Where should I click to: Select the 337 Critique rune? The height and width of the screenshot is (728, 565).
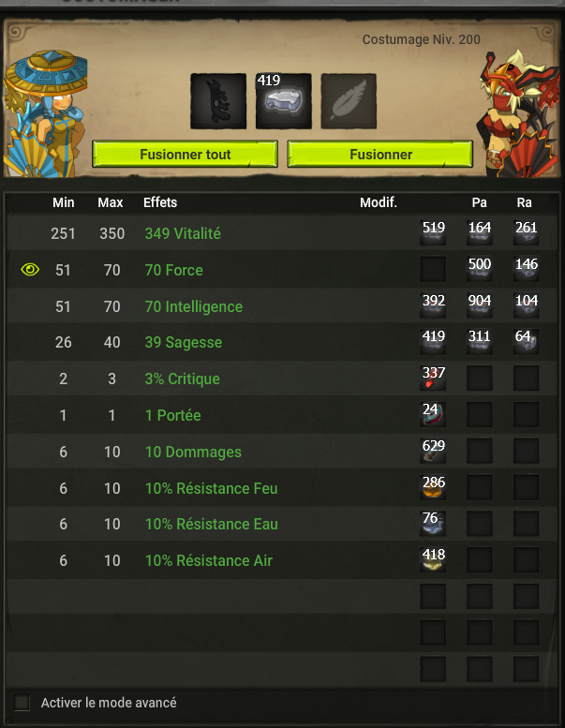tap(433, 378)
